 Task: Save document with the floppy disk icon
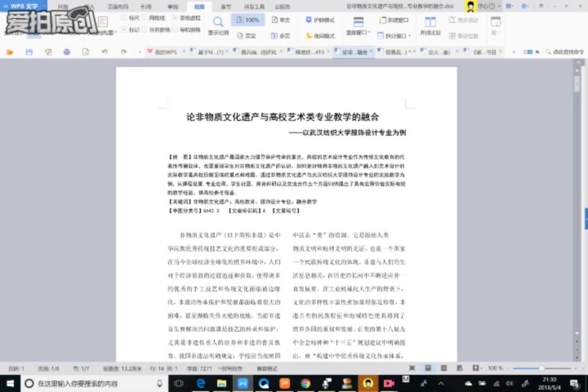[29, 52]
